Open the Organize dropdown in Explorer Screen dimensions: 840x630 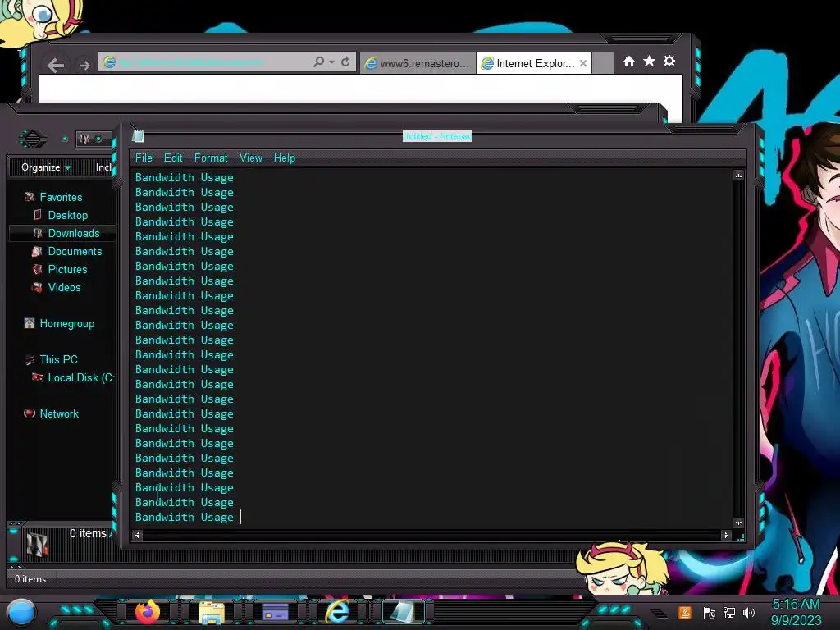pyautogui.click(x=46, y=167)
